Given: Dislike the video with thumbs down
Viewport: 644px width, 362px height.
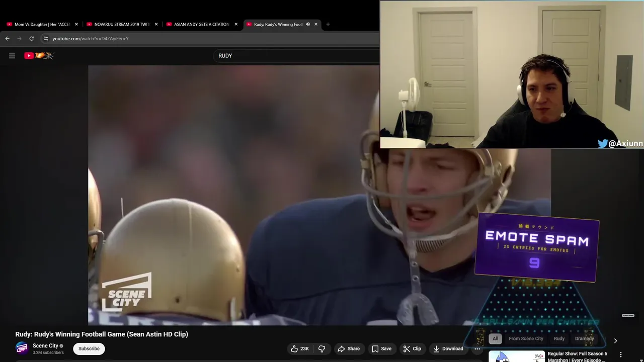Looking at the screenshot, I should click(322, 348).
